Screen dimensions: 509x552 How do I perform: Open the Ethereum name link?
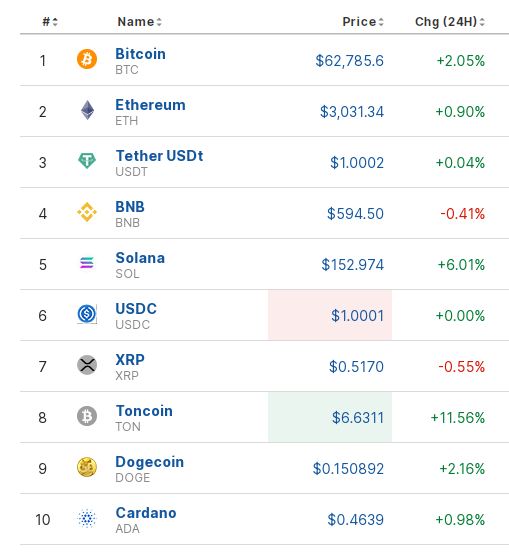coord(150,105)
